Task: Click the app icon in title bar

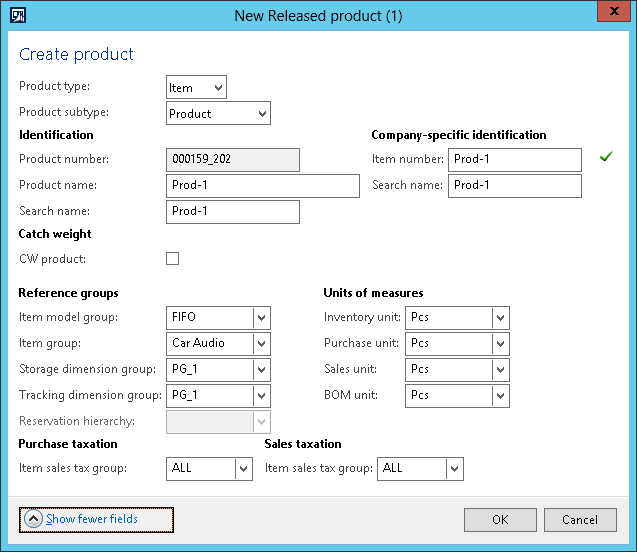Action: point(17,15)
